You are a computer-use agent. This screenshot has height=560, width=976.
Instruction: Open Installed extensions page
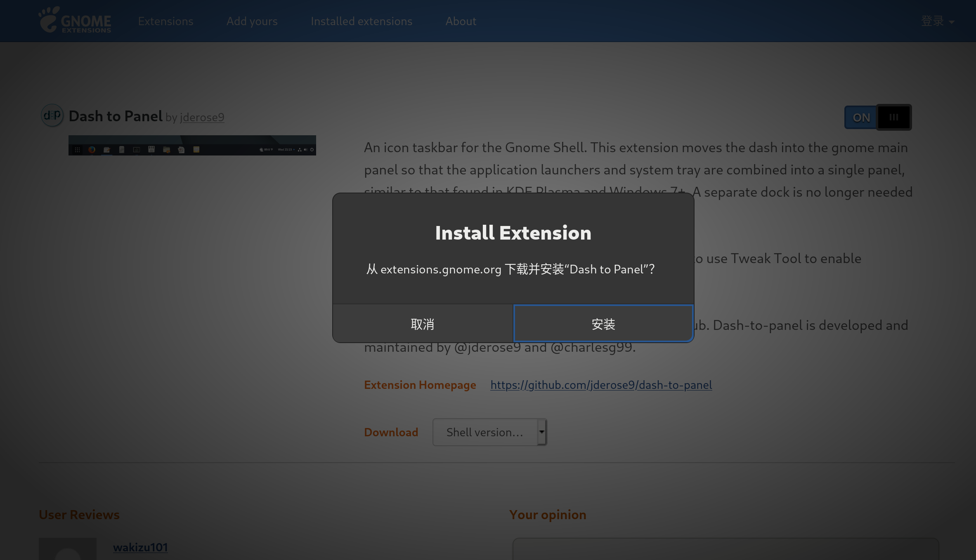click(x=362, y=21)
